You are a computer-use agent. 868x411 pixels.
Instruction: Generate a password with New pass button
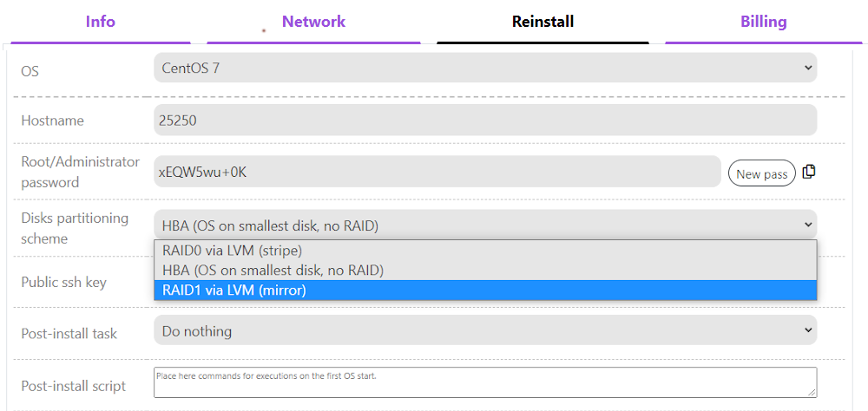tap(761, 173)
